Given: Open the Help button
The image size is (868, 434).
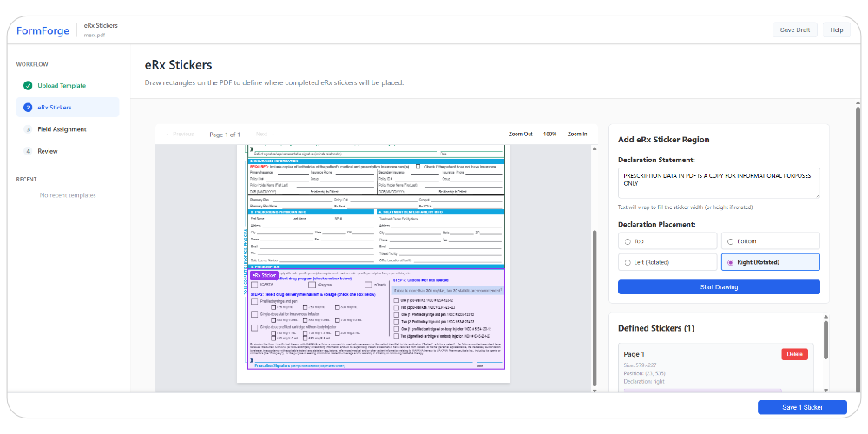Looking at the screenshot, I should point(837,30).
